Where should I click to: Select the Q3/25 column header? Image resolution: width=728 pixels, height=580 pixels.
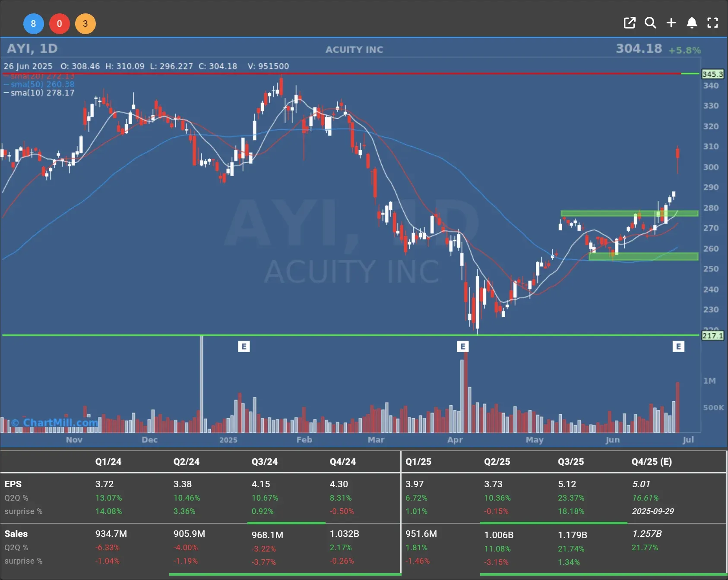click(x=571, y=462)
